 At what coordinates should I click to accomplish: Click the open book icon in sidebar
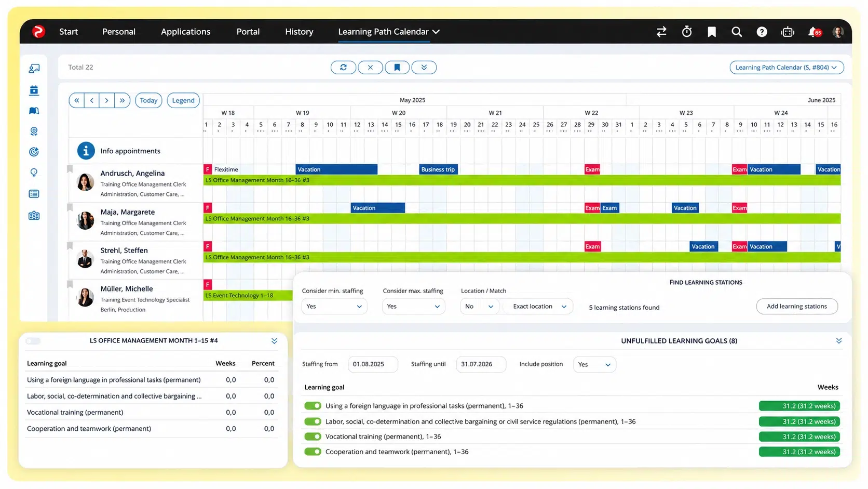(34, 111)
